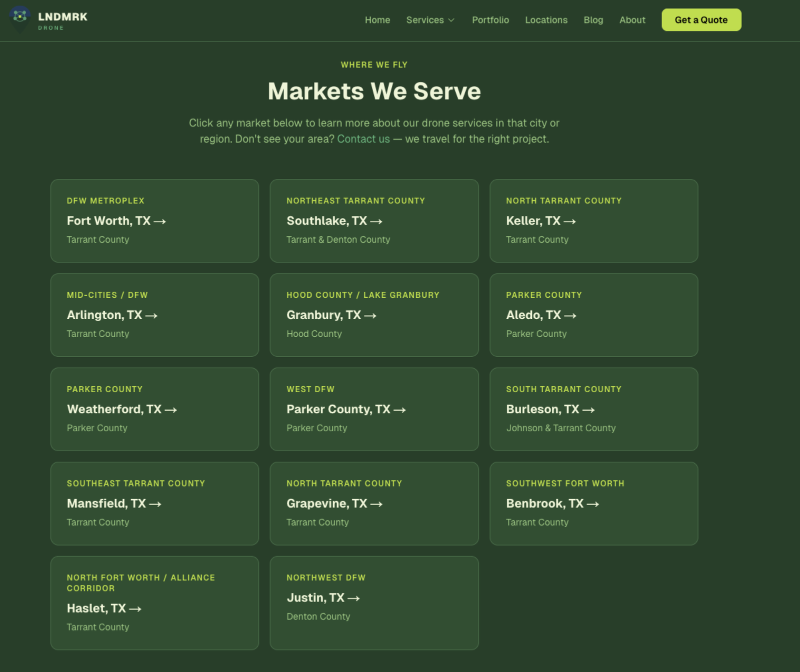The height and width of the screenshot is (672, 800).
Task: Select the arrow next to Fort Worth, TX
Action: coord(160,220)
